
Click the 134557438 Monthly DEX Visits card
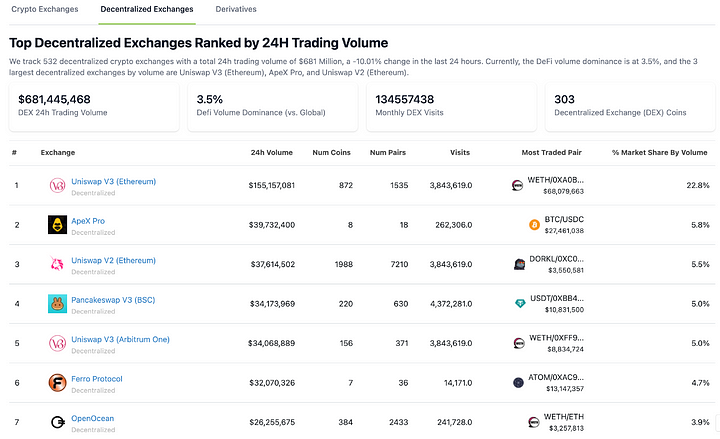click(451, 107)
